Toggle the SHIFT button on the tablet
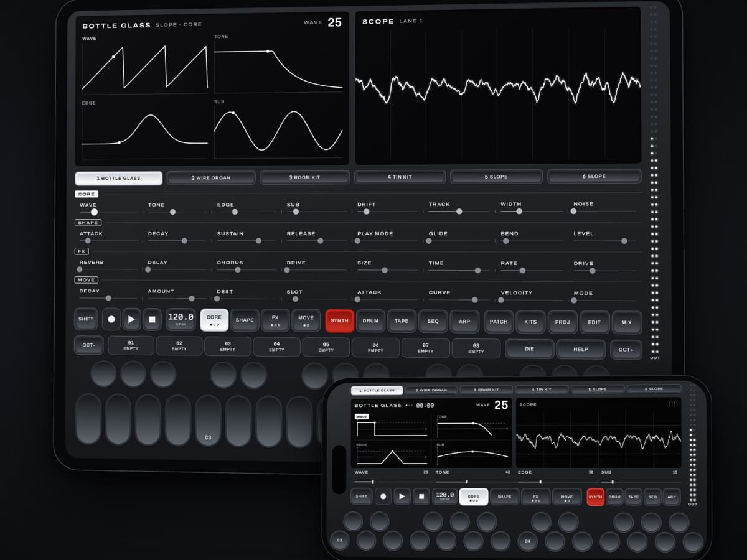This screenshot has width=747, height=560. click(x=86, y=319)
